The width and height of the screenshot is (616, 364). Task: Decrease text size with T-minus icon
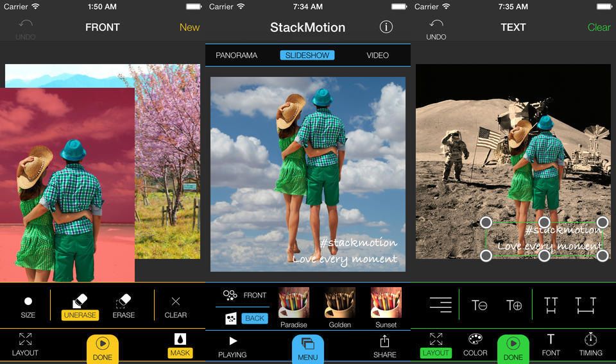click(479, 305)
